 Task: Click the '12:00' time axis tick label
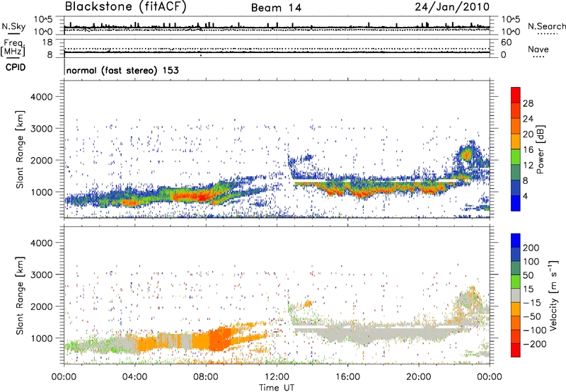pyautogui.click(x=277, y=377)
